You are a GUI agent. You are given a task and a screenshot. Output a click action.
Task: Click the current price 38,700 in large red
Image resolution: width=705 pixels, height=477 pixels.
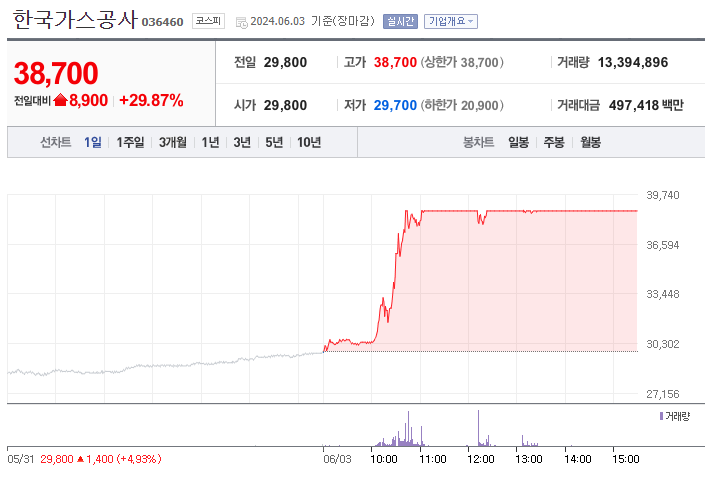(x=56, y=73)
